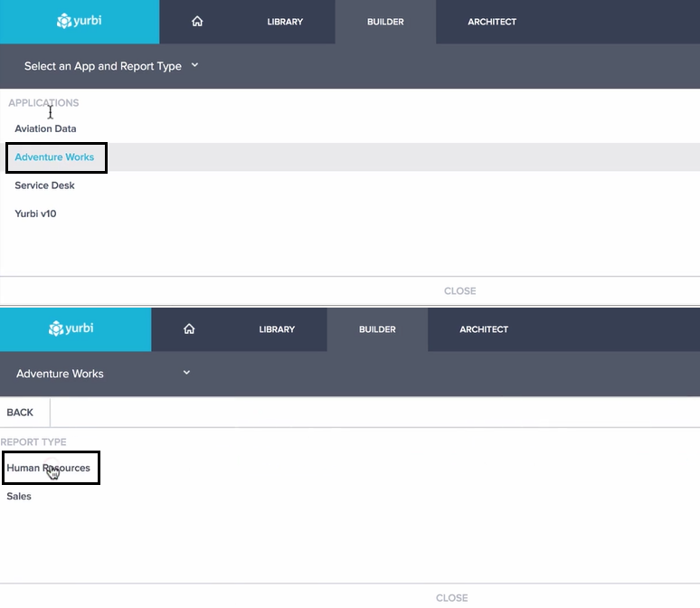Switch to BUILDER tab in bottom panel
Viewport: 700px width, 608px height.
point(377,329)
